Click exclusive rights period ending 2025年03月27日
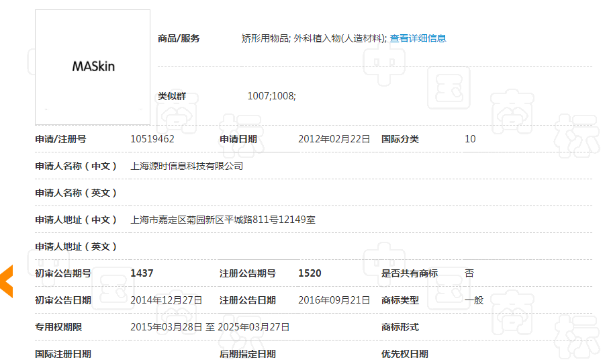This screenshot has width=605, height=364. 253,327
